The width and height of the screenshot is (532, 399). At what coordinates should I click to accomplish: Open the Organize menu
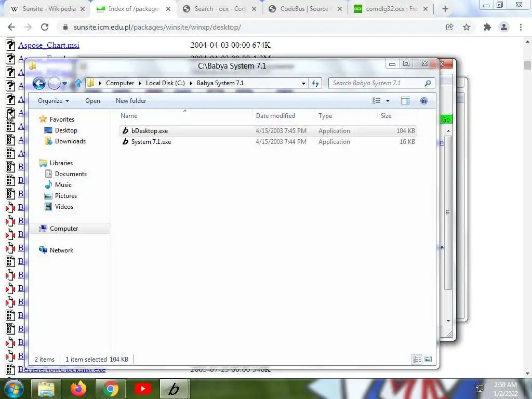(54, 101)
